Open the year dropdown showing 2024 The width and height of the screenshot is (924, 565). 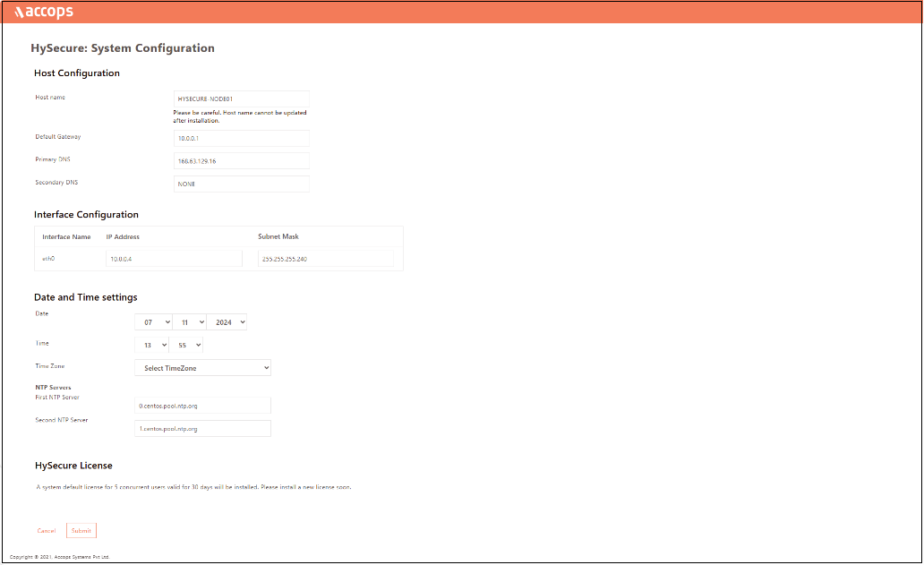tap(227, 322)
